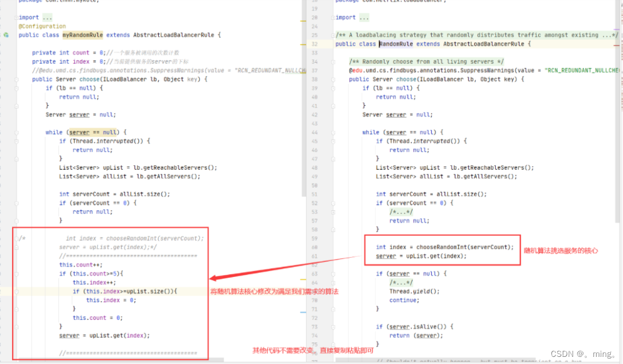Click Thread.yield() call in right editor
Viewport: 623px width, 364px height.
[415, 291]
